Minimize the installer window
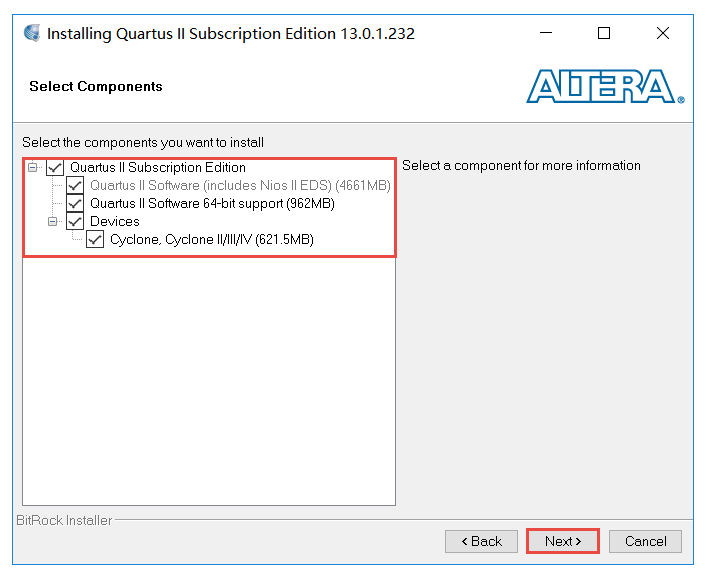Screen dimensions: 707x580 [x=546, y=33]
